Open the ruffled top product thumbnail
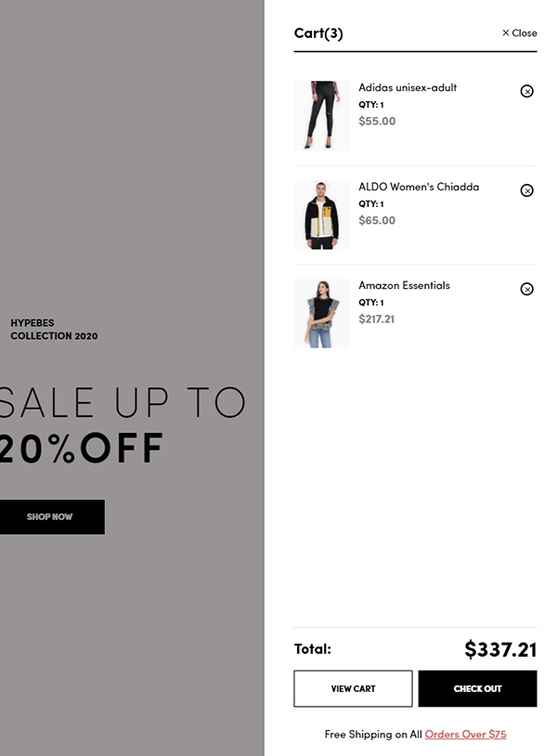The height and width of the screenshot is (756, 557). pyautogui.click(x=322, y=313)
